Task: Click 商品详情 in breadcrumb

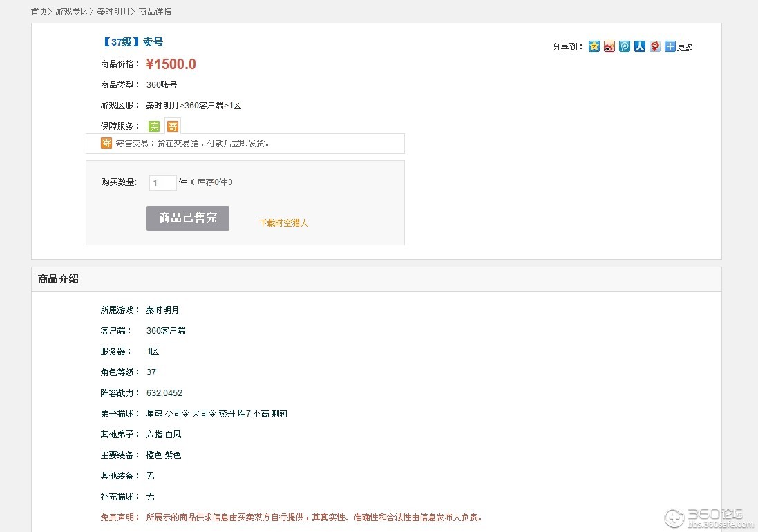Action: click(x=155, y=12)
